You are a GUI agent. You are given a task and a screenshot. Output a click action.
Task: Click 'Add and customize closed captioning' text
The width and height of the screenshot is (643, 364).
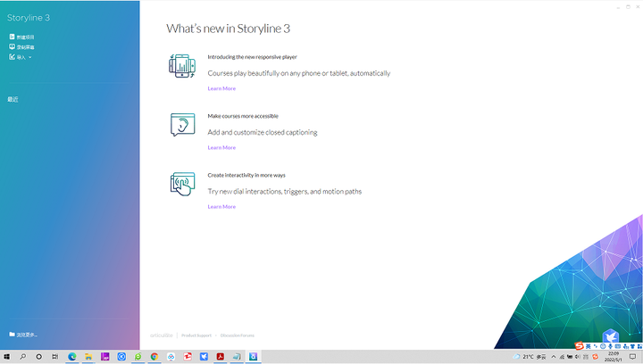263,132
